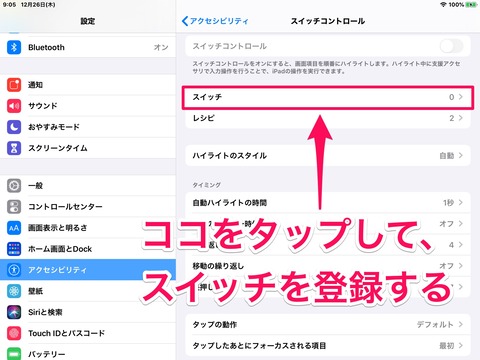Select バッテリー in the settings list
This screenshot has height=360, width=480.
88,352
